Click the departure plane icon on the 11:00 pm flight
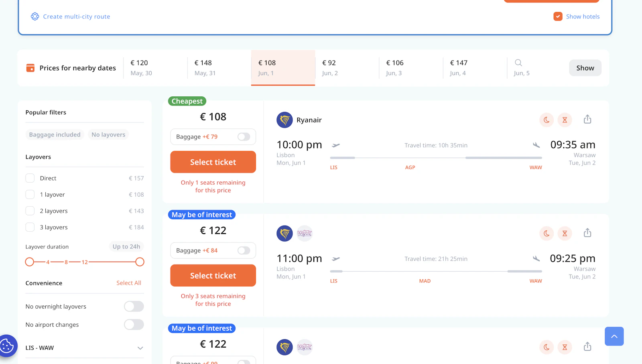The width and height of the screenshot is (642, 364). point(336,259)
